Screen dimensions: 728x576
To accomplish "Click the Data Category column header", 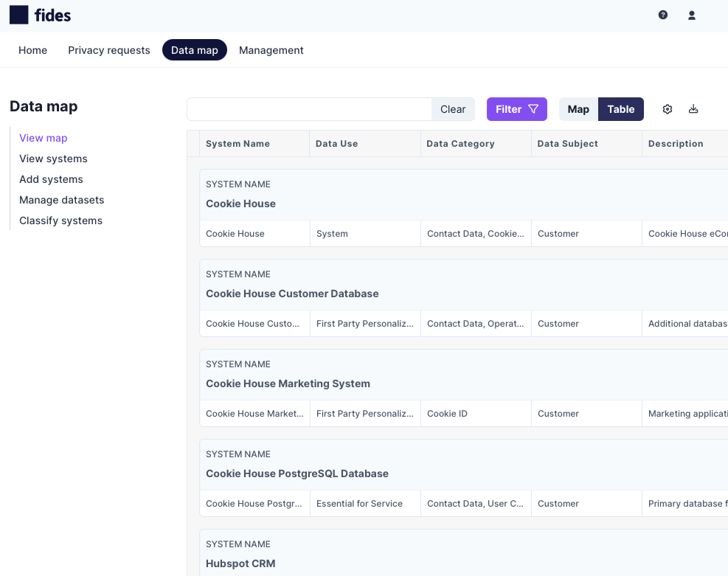I will click(x=476, y=144).
